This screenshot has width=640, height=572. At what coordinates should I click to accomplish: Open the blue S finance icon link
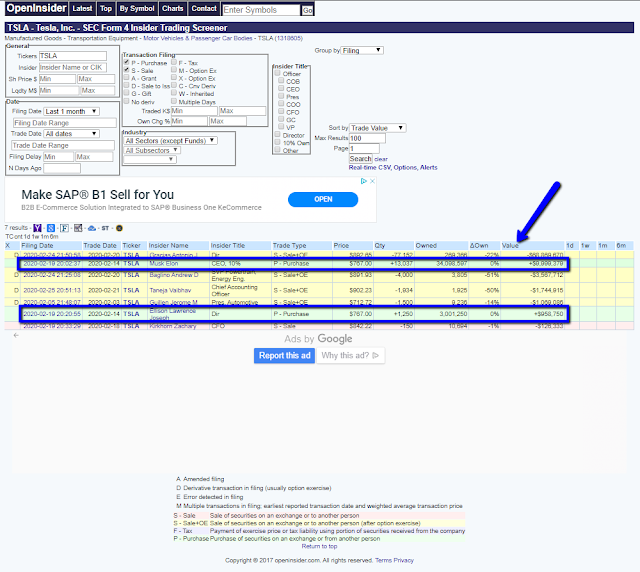[51, 228]
